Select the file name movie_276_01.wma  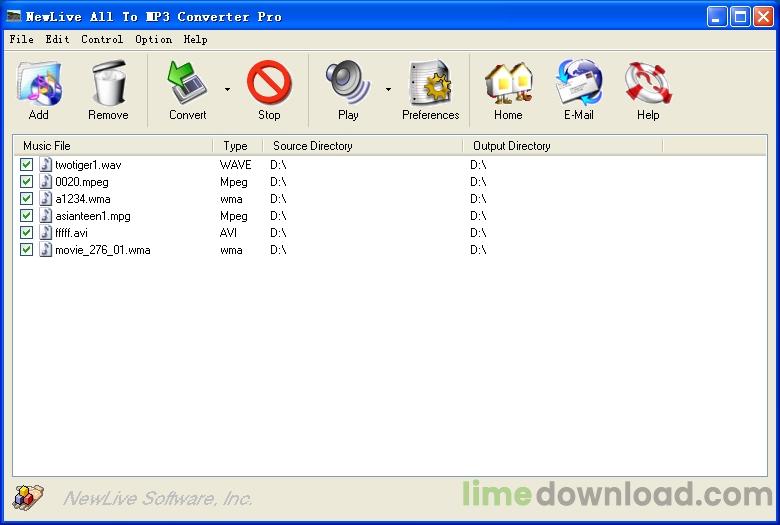click(102, 250)
